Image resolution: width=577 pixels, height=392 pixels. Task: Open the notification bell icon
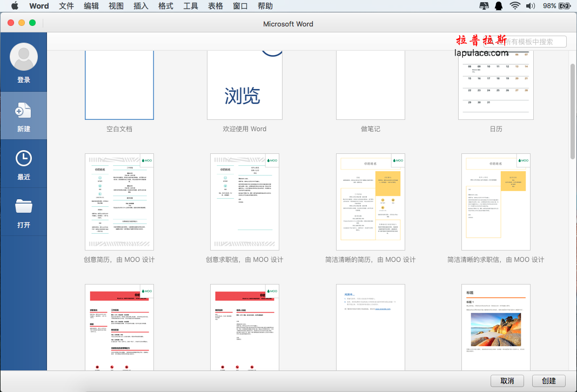(499, 6)
